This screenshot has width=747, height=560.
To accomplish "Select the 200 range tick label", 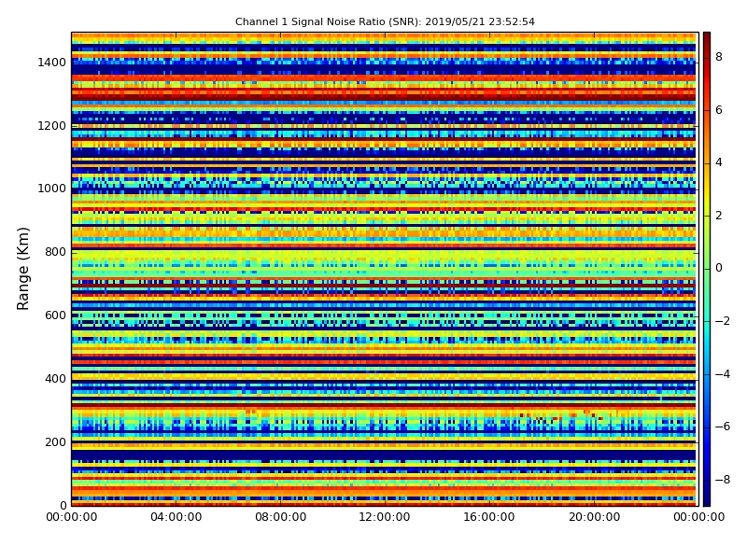I will [x=55, y=441].
